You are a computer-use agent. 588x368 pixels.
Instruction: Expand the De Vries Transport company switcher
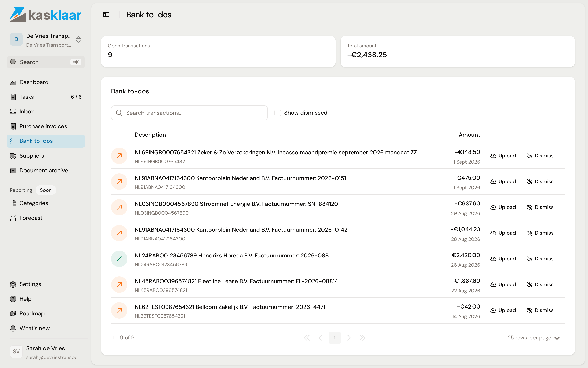[x=46, y=39]
